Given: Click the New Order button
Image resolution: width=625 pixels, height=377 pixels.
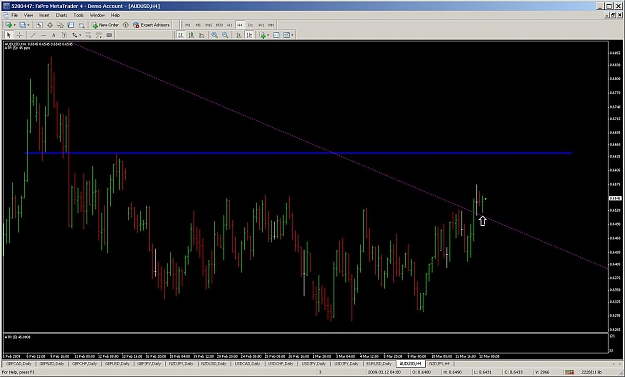Looking at the screenshot, I should [x=105, y=25].
